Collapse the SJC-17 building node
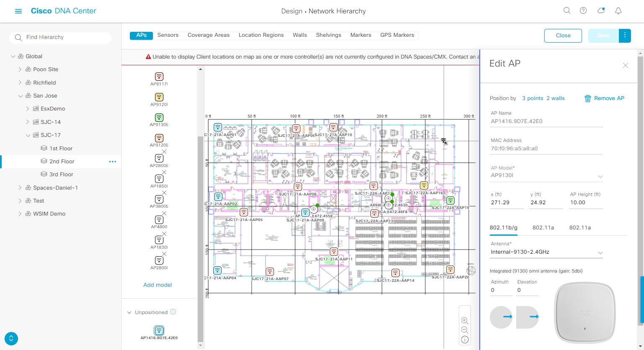This screenshot has height=350, width=644. [x=28, y=135]
